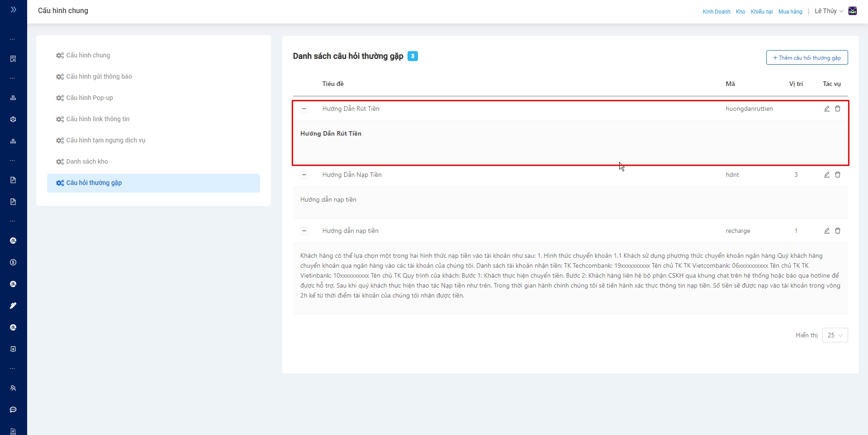This screenshot has width=868, height=435.
Task: Select Cấu hình gửi thông báo menu
Action: coord(99,76)
